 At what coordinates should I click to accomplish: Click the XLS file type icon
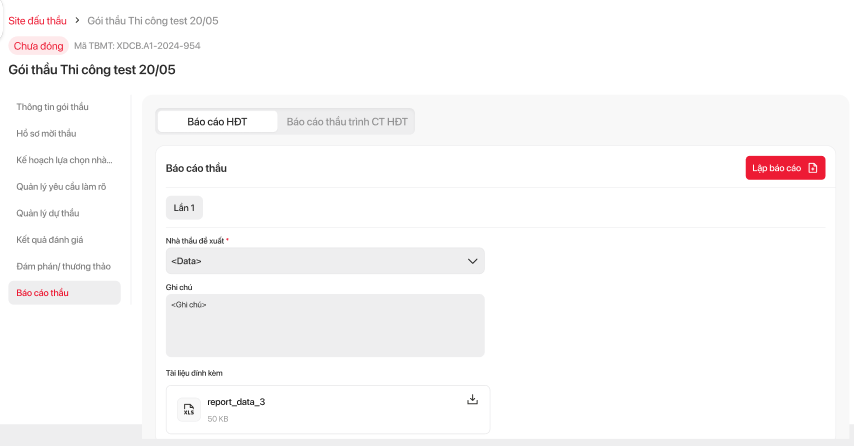(x=188, y=409)
